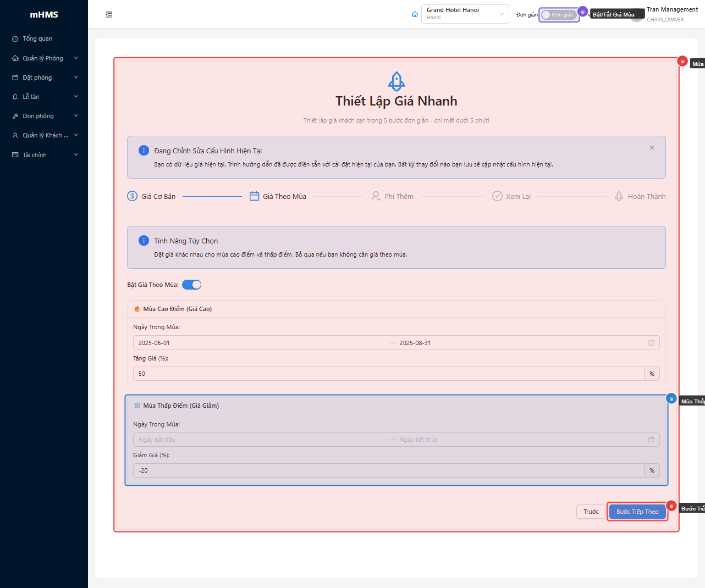Click the rocket icon above Thiết Lập Giá Nhanh
The width and height of the screenshot is (705, 588).
point(396,81)
